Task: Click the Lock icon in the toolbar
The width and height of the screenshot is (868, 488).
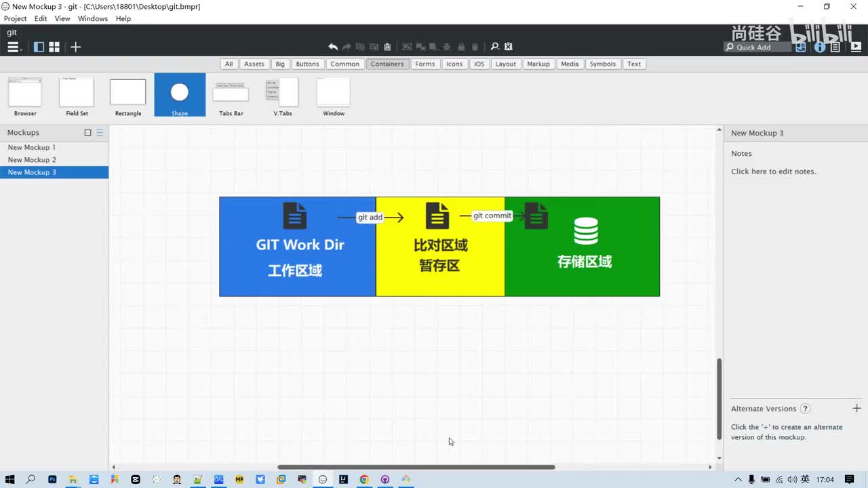Action: 461,47
